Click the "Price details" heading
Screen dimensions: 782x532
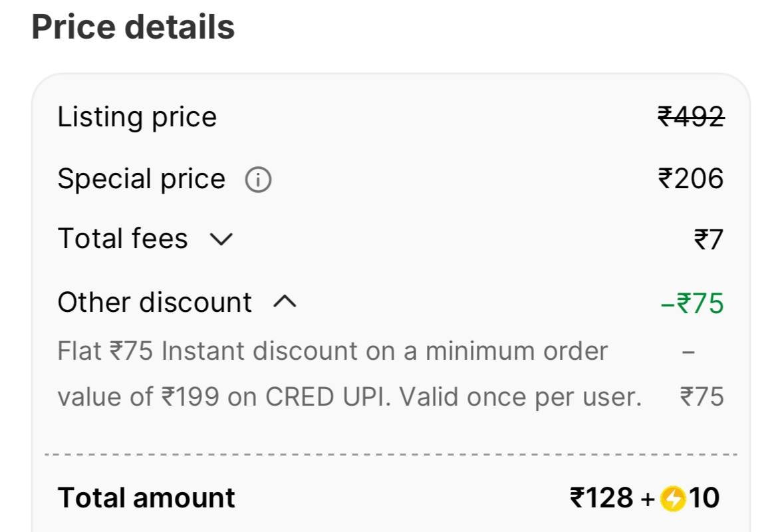(133, 27)
